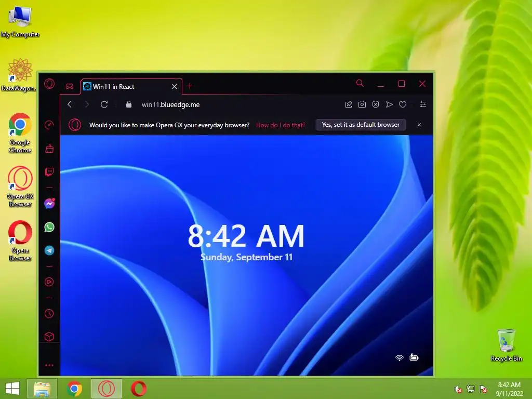This screenshot has width=532, height=399.
Task: Open the page share icon in the address bar
Action: click(349, 104)
